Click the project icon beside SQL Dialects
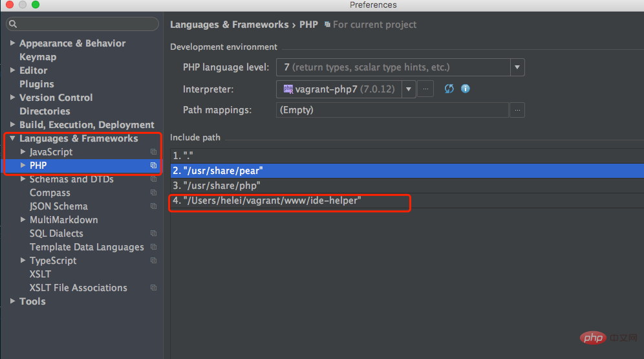644x359 pixels. click(x=153, y=234)
